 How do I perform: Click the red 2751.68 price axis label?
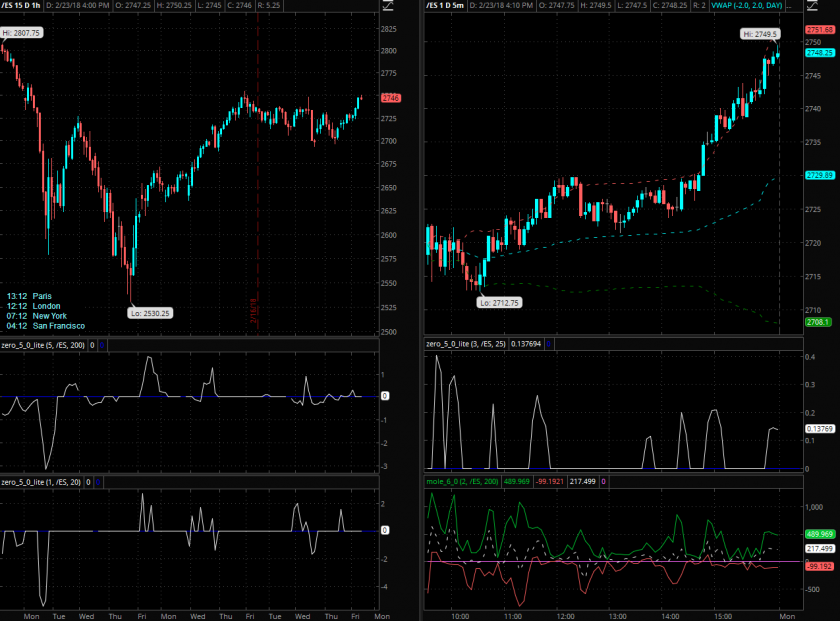(x=821, y=30)
